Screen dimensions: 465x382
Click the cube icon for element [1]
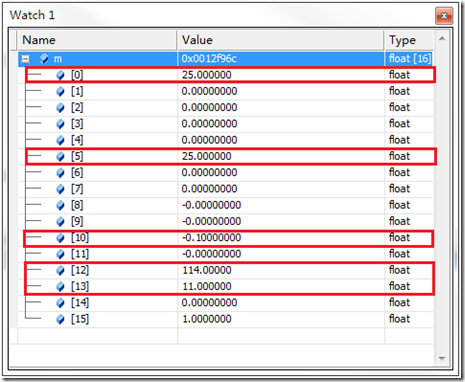click(x=60, y=92)
